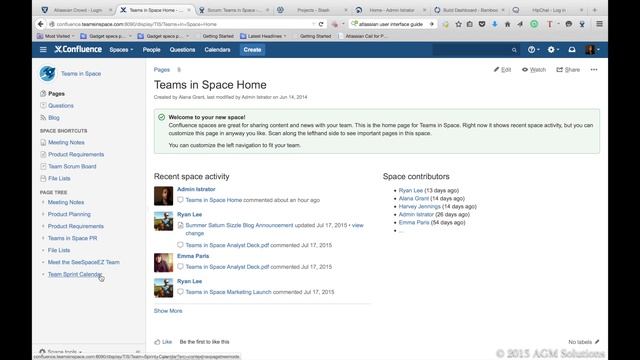Go to Questions in the top navigation

[182, 50]
